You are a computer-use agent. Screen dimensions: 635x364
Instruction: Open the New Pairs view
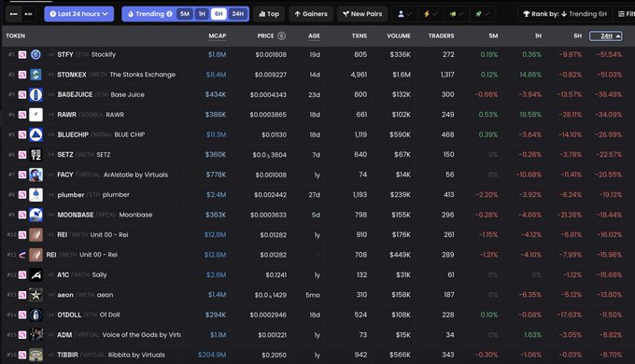(362, 14)
